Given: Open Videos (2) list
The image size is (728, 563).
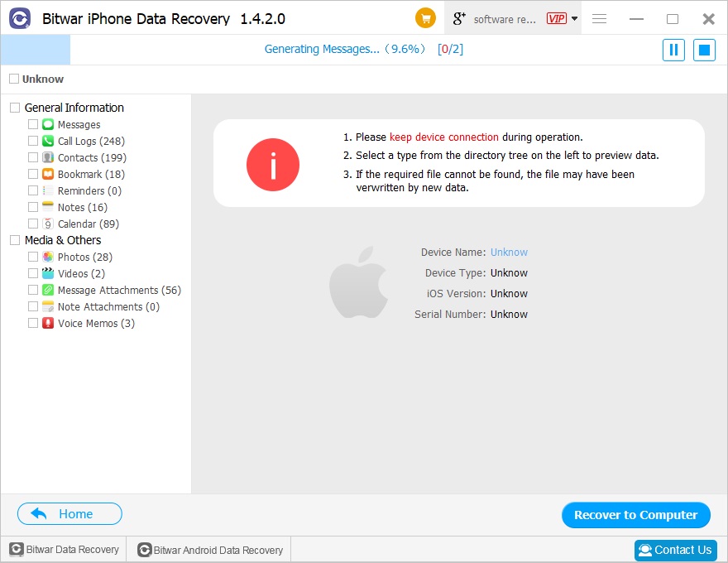Looking at the screenshot, I should pyautogui.click(x=81, y=273).
